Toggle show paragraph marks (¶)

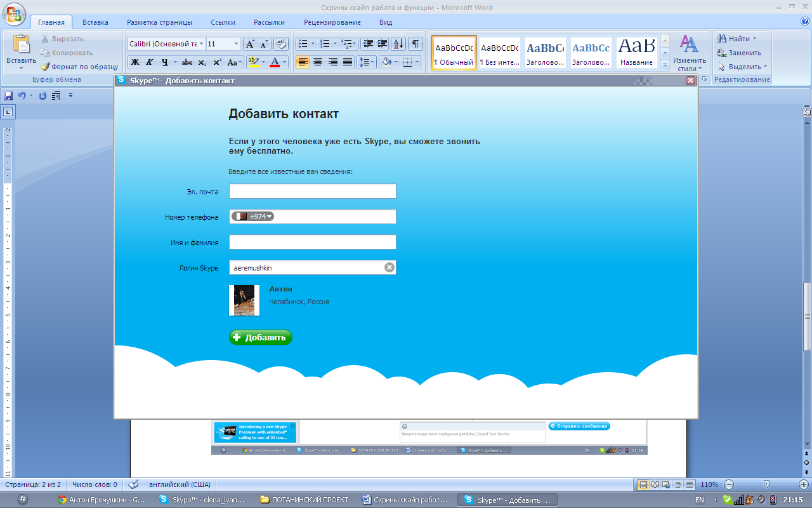click(x=415, y=44)
